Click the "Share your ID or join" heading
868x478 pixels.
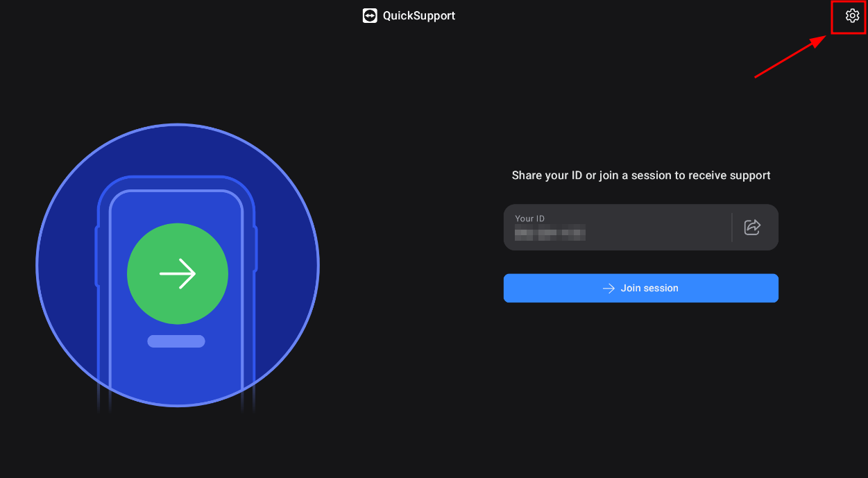tap(640, 176)
